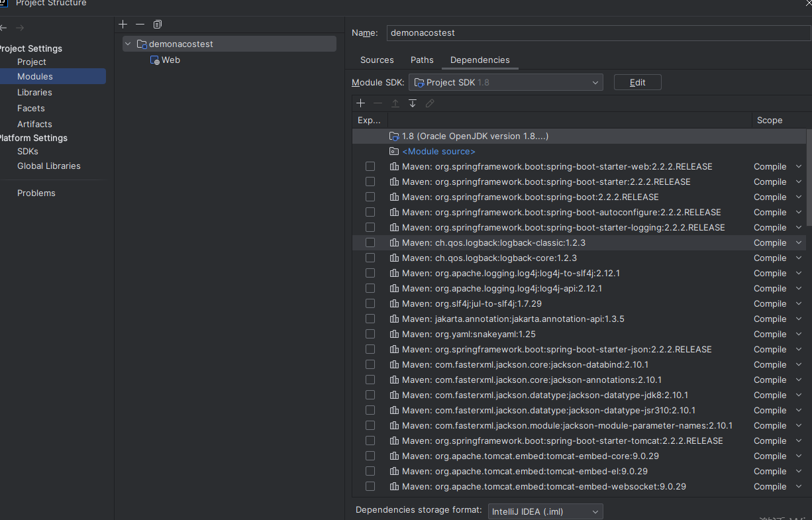Open Facets in the sidebar
This screenshot has height=520, width=812.
pyautogui.click(x=31, y=108)
